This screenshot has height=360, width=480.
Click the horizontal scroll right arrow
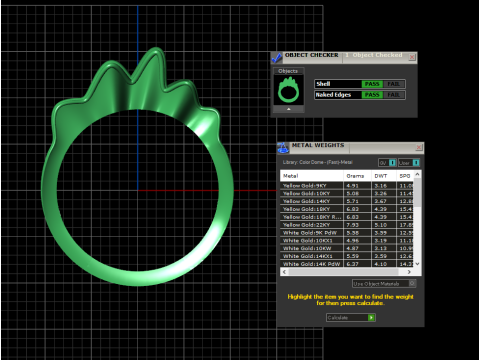(x=409, y=272)
